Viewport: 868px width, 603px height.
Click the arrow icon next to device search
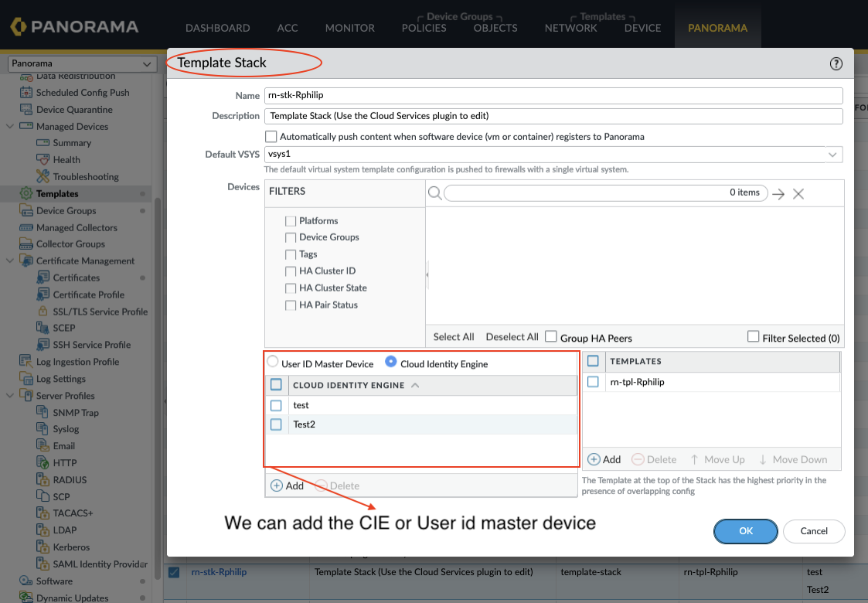coord(778,194)
